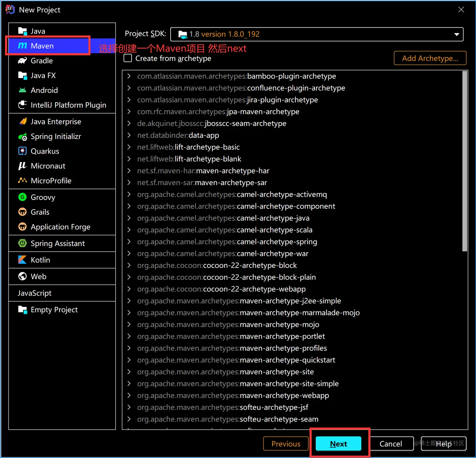Expand jira-plugin-archetype entry
This screenshot has width=476, height=458.
pos(129,99)
